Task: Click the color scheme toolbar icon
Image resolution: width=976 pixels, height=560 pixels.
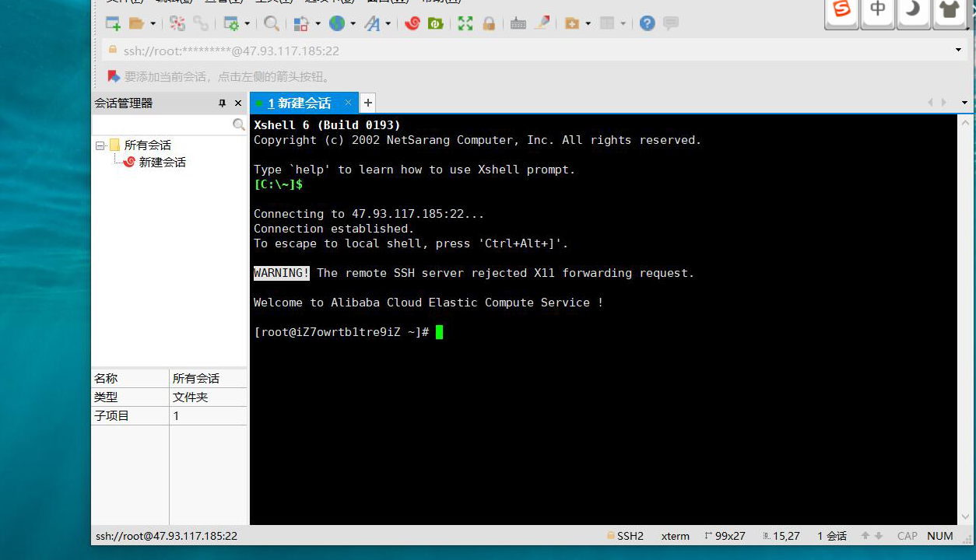Action: 301,23
